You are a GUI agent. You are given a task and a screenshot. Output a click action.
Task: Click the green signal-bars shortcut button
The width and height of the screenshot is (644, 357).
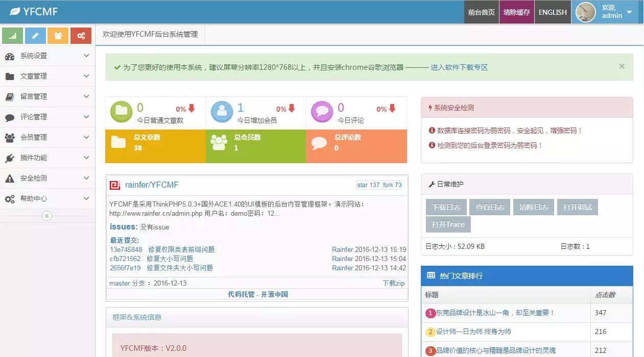tap(13, 36)
